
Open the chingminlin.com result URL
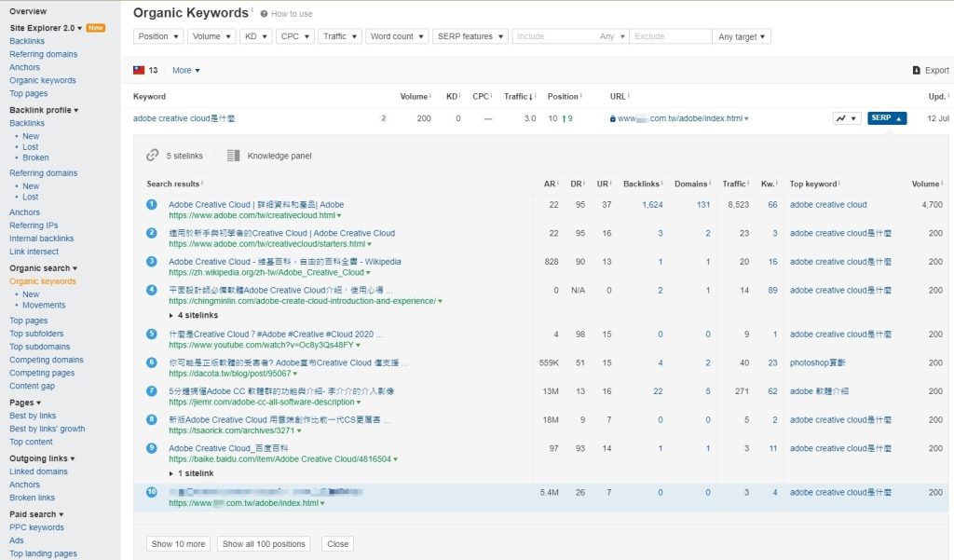click(x=303, y=301)
